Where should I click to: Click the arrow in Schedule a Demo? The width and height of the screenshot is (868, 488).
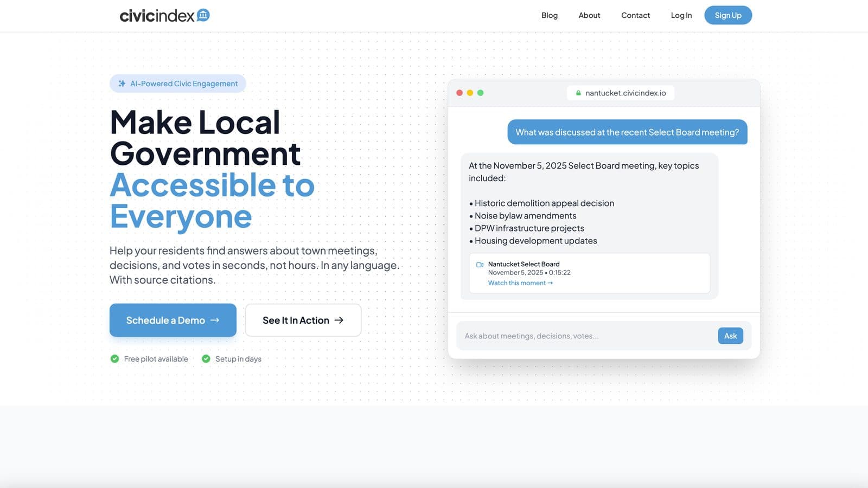[215, 320]
